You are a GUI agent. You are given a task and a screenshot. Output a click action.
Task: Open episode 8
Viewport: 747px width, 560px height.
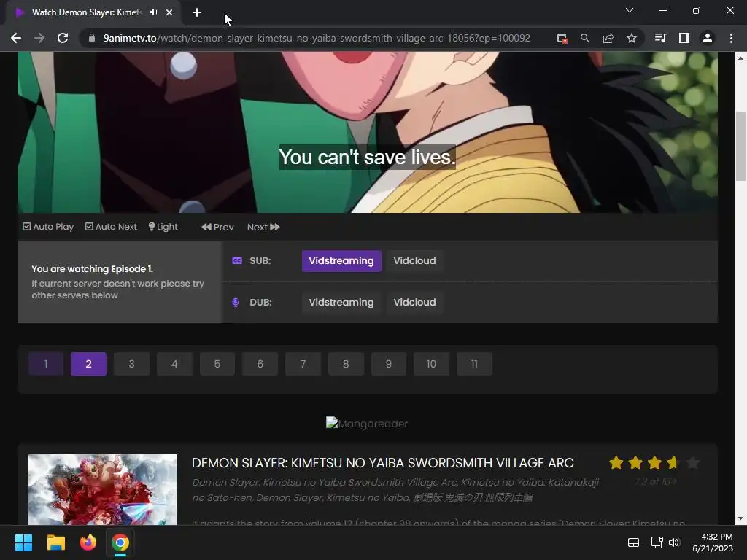tap(346, 365)
